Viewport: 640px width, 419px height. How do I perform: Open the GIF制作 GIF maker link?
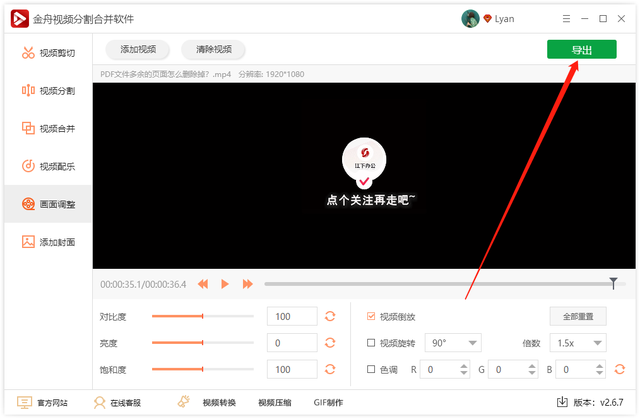coord(328,403)
